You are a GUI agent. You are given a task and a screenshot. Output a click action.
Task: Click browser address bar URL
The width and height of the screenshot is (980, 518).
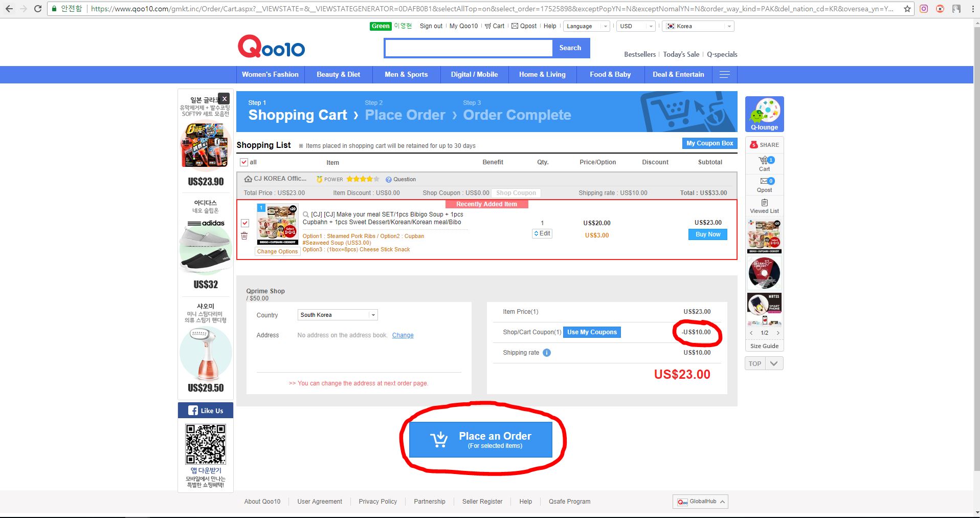pyautogui.click(x=491, y=9)
